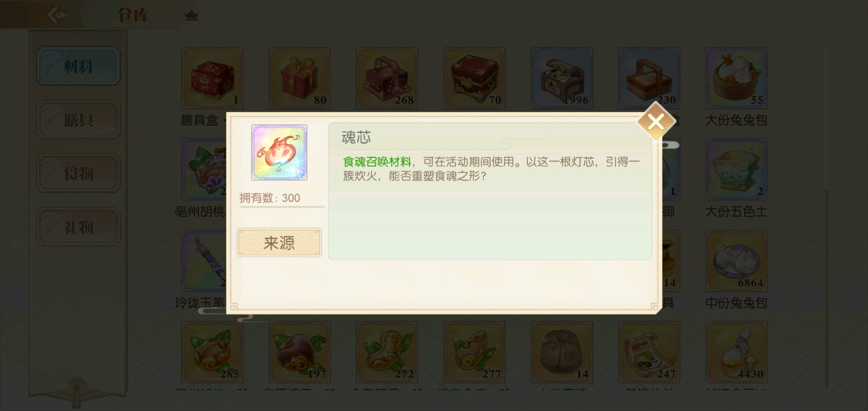Go back using the arrow icon
Viewport: 868px width, 411px height.
coord(57,15)
